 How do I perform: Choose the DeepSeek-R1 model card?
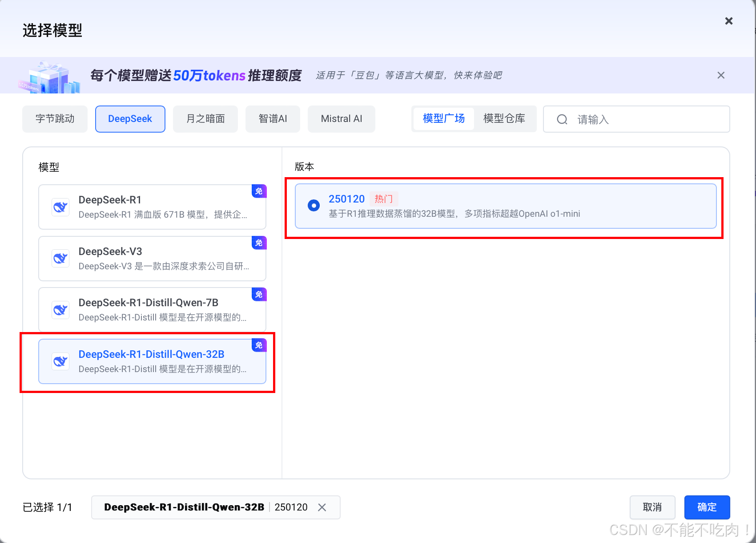(152, 207)
